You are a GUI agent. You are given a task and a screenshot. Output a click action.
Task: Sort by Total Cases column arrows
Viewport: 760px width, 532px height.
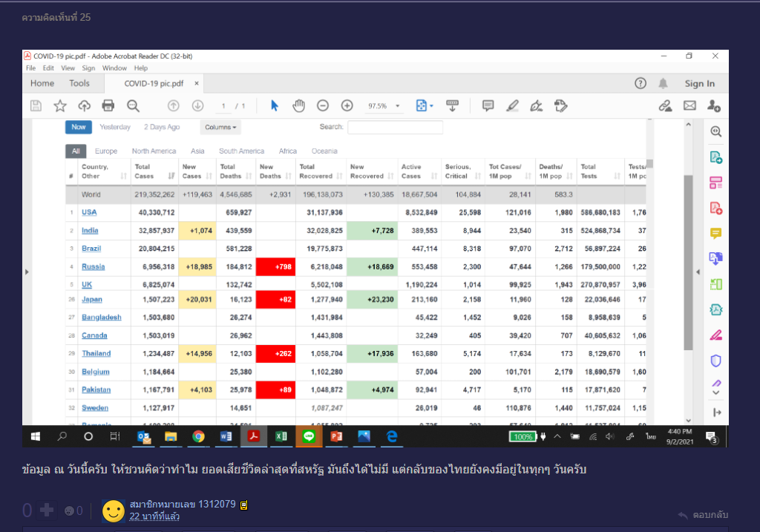[x=171, y=176]
